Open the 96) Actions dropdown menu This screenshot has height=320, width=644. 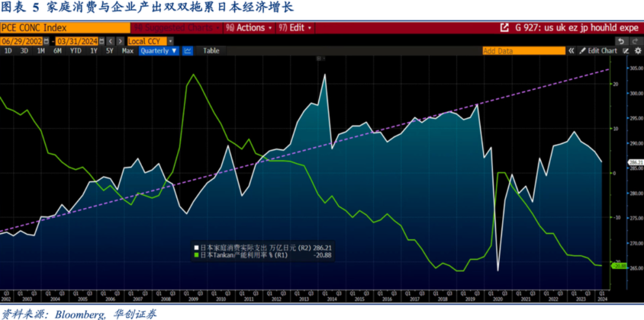pos(249,28)
